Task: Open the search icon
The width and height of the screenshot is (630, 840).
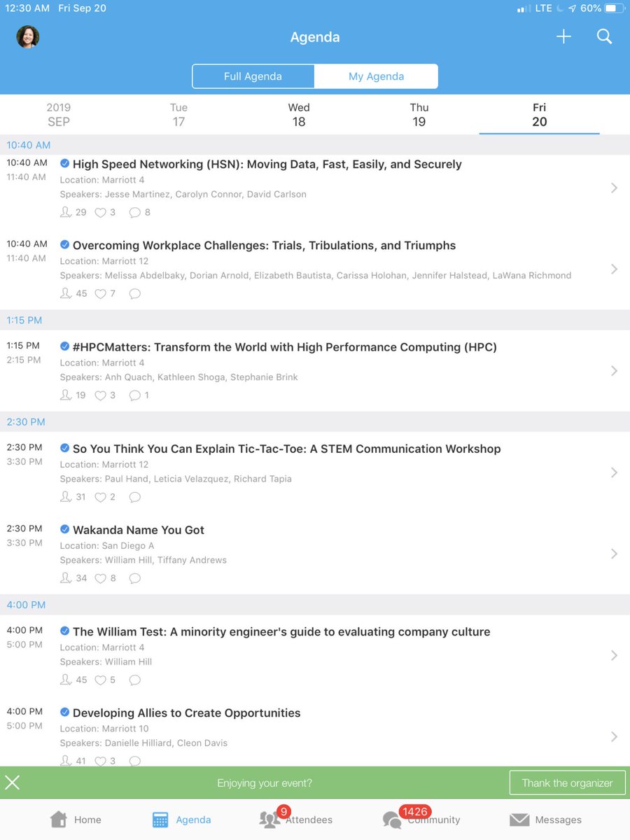Action: pyautogui.click(x=604, y=37)
